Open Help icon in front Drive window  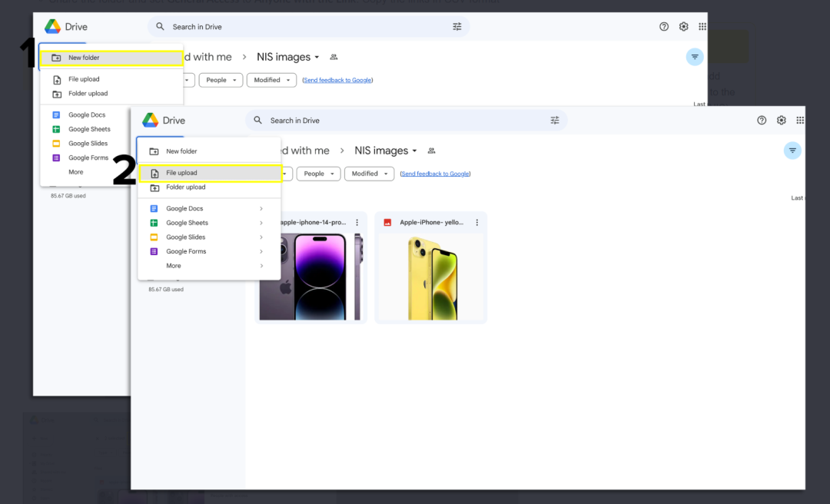point(762,120)
